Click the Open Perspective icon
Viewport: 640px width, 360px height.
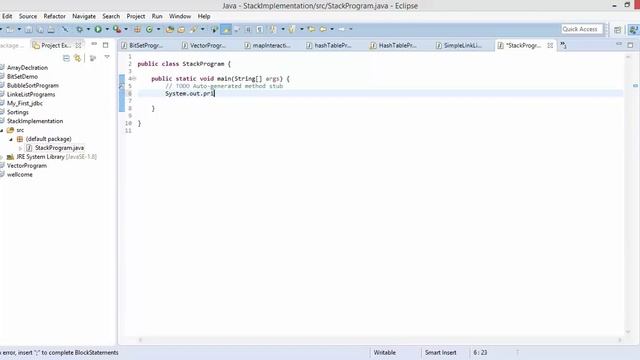[x=618, y=29]
